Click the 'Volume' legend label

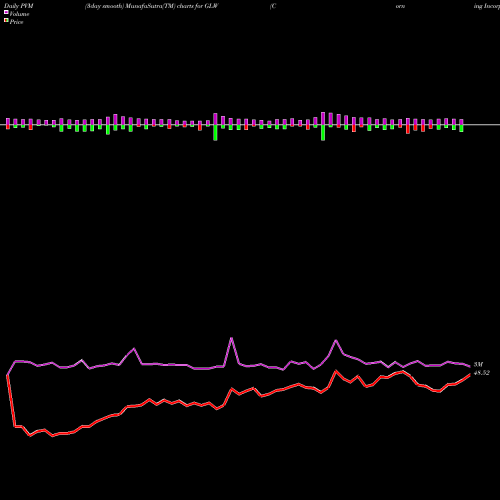[x=19, y=14]
